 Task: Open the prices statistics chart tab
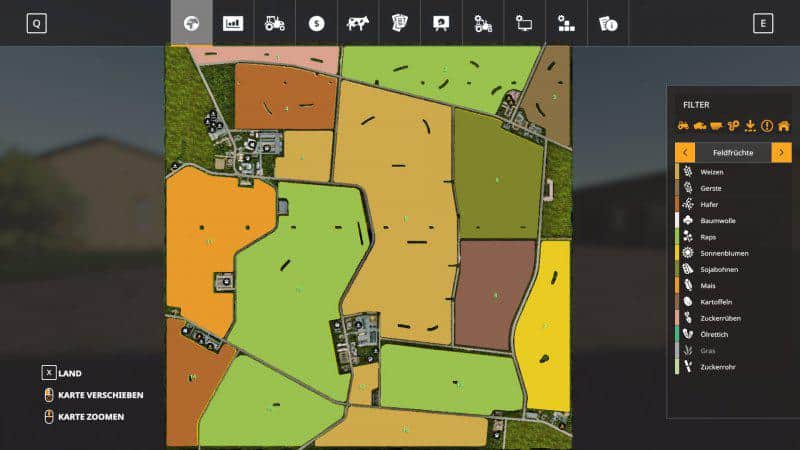click(233, 23)
